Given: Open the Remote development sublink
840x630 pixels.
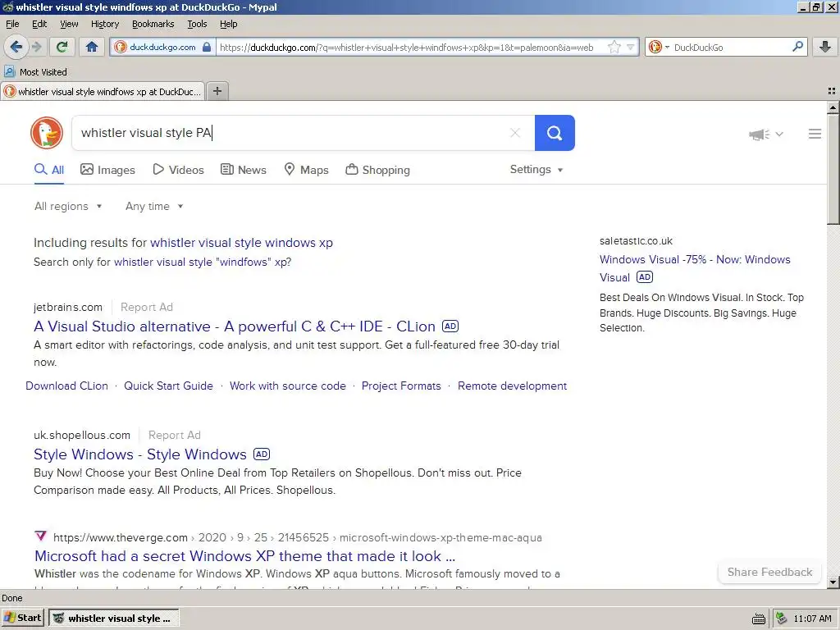Looking at the screenshot, I should coord(512,386).
